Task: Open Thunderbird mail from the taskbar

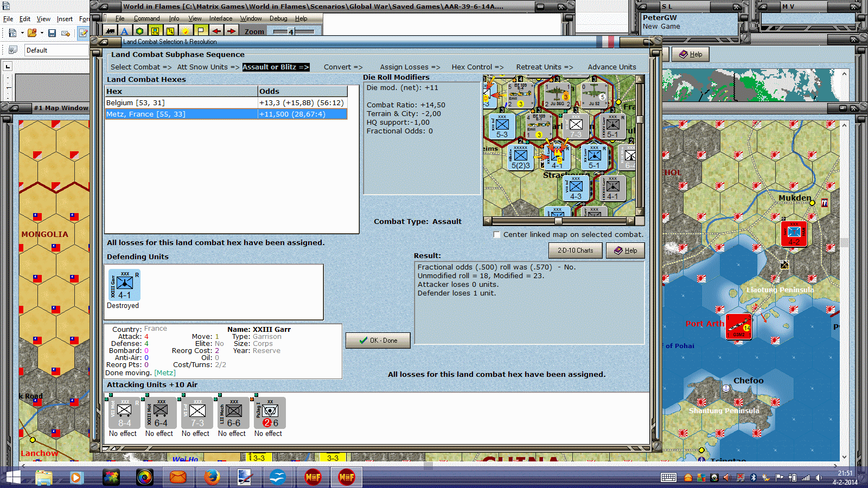Action: coord(178,477)
